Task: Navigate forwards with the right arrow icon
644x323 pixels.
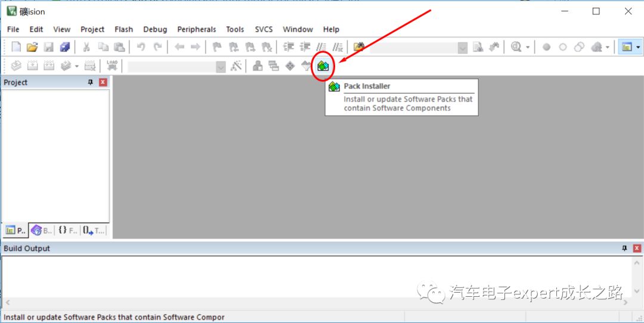Action: (x=196, y=47)
